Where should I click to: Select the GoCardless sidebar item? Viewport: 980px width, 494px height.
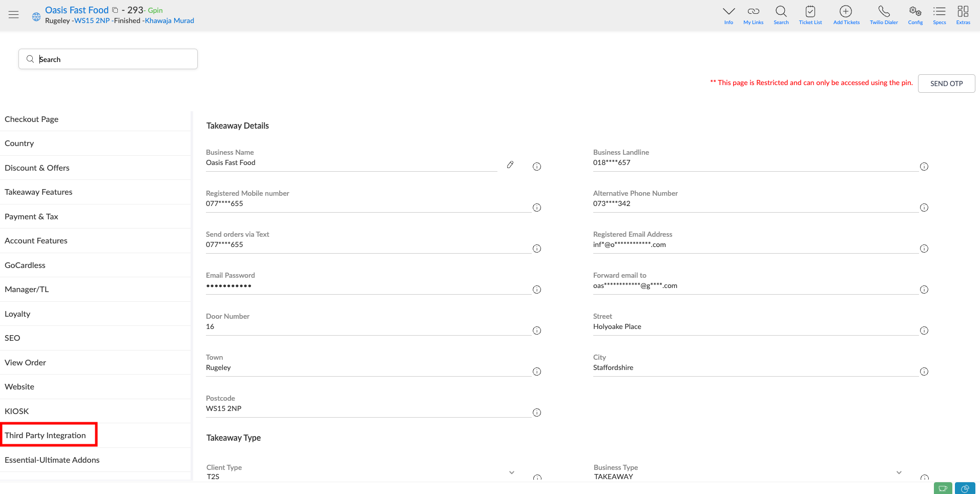tap(95, 265)
